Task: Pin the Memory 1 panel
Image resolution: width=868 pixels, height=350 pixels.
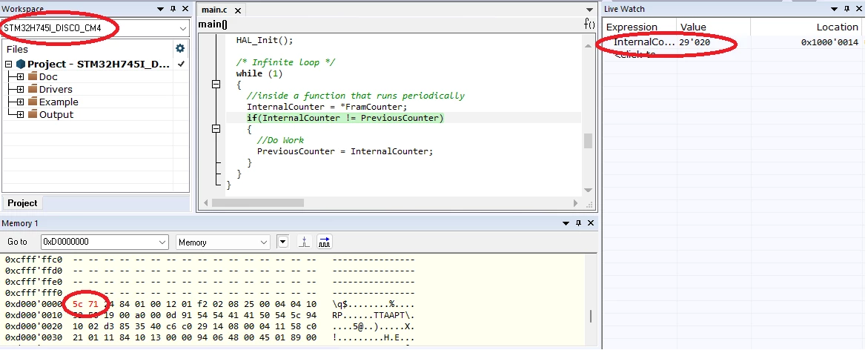Action: (578, 223)
